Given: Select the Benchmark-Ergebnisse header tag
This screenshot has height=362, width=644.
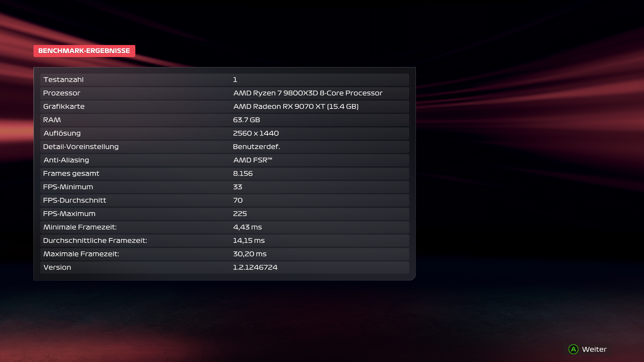Looking at the screenshot, I should click(x=84, y=51).
